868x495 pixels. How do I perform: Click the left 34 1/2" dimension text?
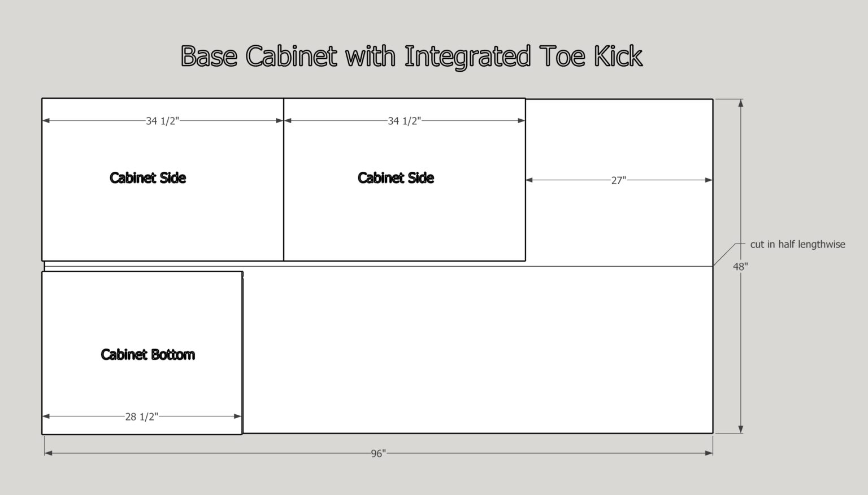coord(163,120)
